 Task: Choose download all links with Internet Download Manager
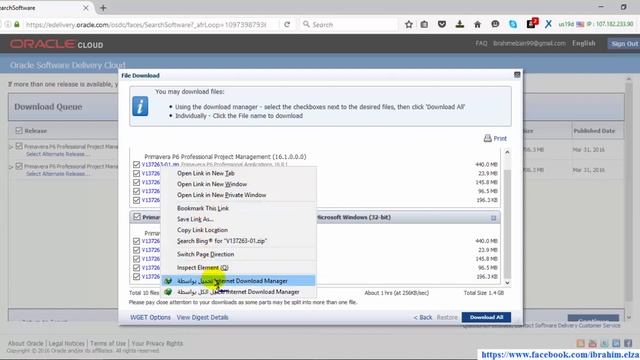pyautogui.click(x=238, y=292)
